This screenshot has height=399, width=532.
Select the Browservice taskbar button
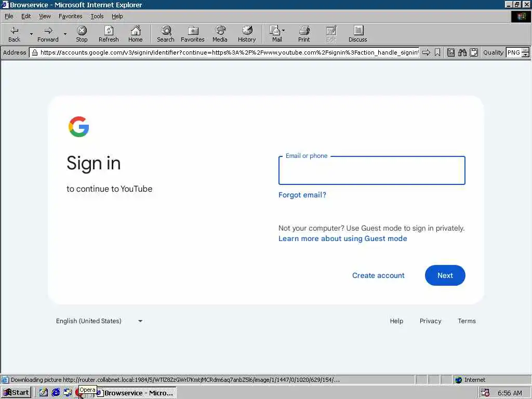tap(135, 393)
